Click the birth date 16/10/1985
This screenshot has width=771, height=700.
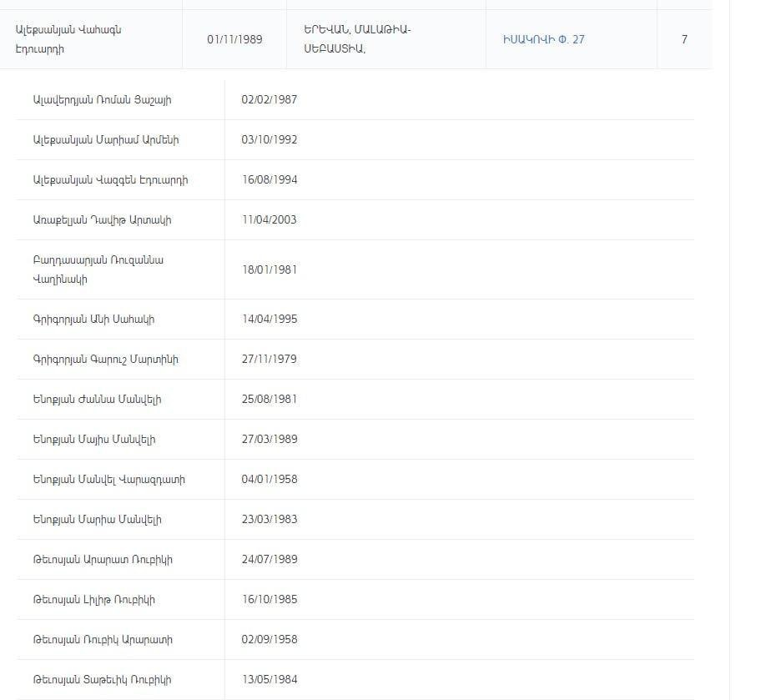pos(269,600)
